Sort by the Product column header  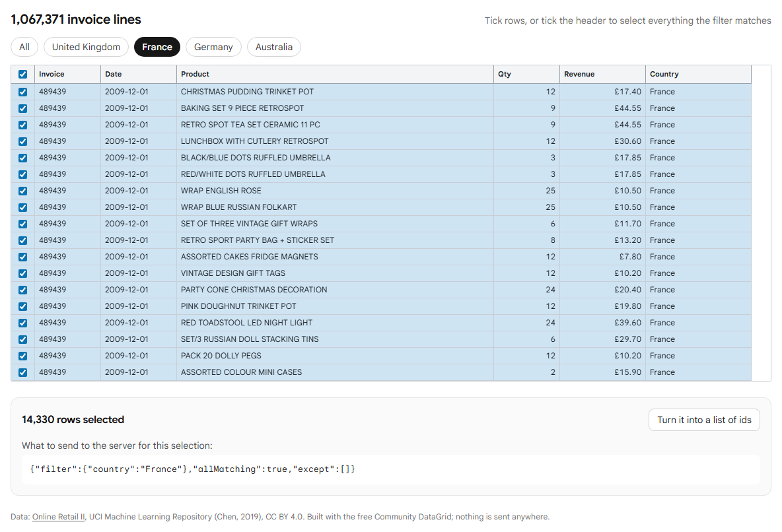[x=335, y=75]
